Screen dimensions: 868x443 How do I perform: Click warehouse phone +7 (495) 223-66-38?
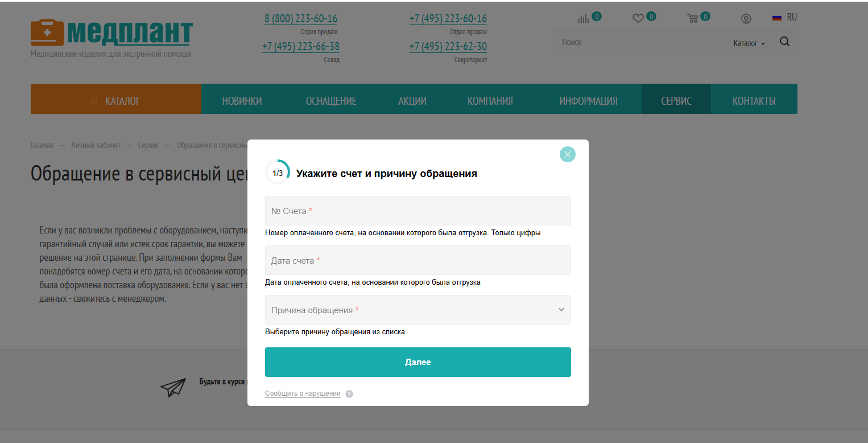(x=301, y=47)
